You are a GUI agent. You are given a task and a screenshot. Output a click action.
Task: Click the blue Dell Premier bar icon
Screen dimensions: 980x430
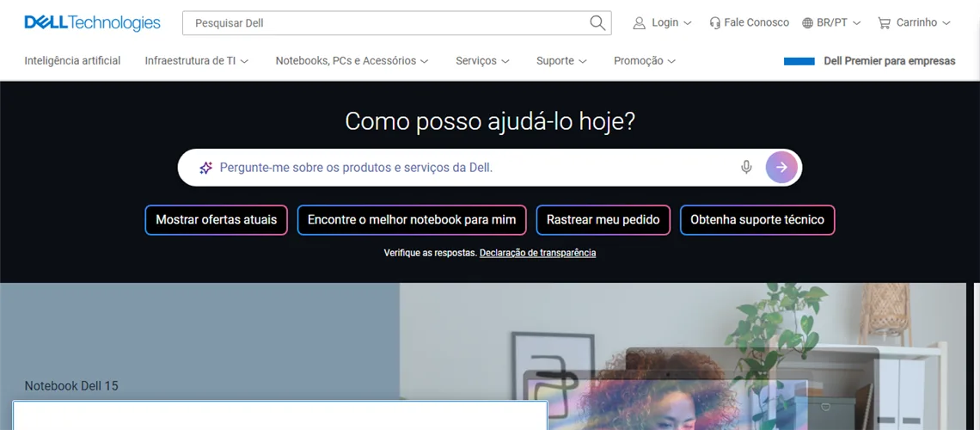[x=799, y=61]
